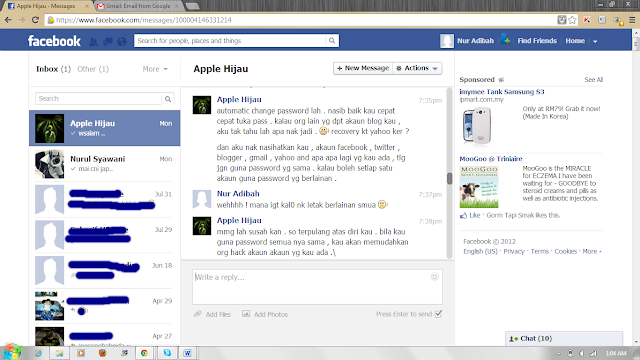Open Find Friends in the header
The image size is (640, 360).
pyautogui.click(x=537, y=41)
